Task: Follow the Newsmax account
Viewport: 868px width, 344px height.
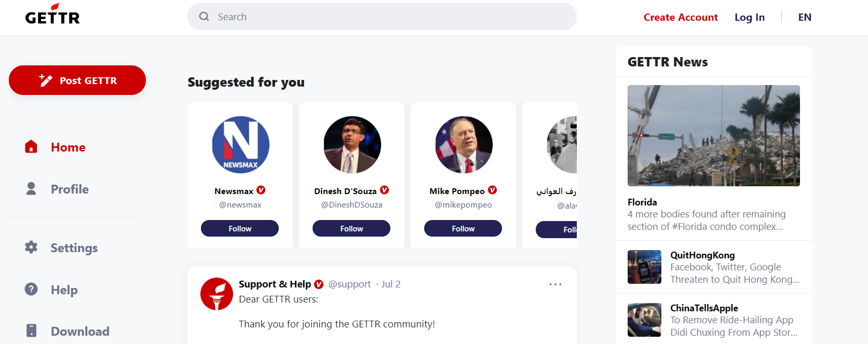Action: coord(240,228)
